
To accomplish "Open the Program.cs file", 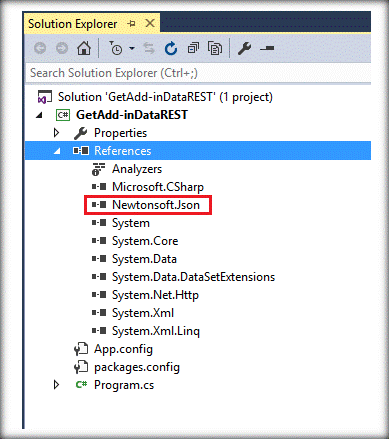I will 124,385.
